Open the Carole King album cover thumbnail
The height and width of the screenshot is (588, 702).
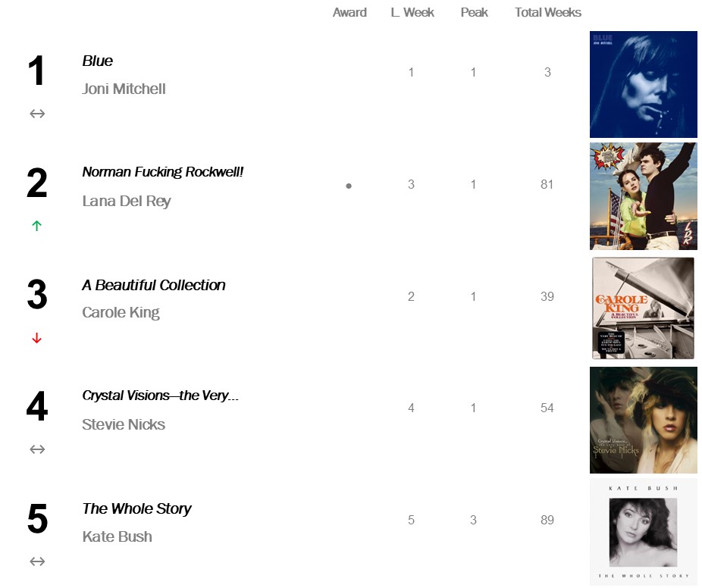click(643, 308)
